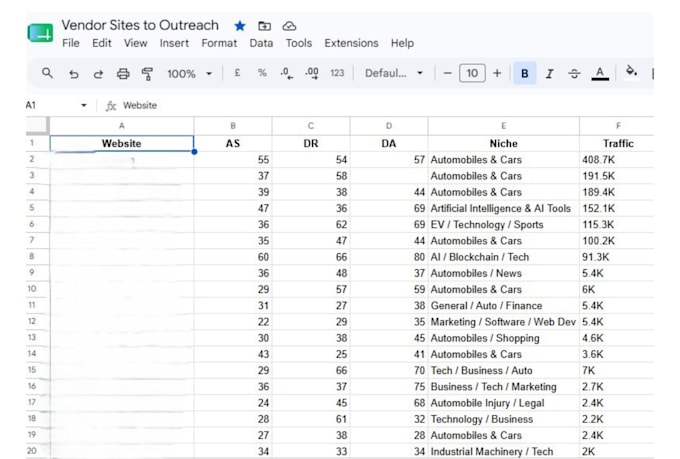The height and width of the screenshot is (459, 680).
Task: Click the print icon
Action: coord(123,74)
